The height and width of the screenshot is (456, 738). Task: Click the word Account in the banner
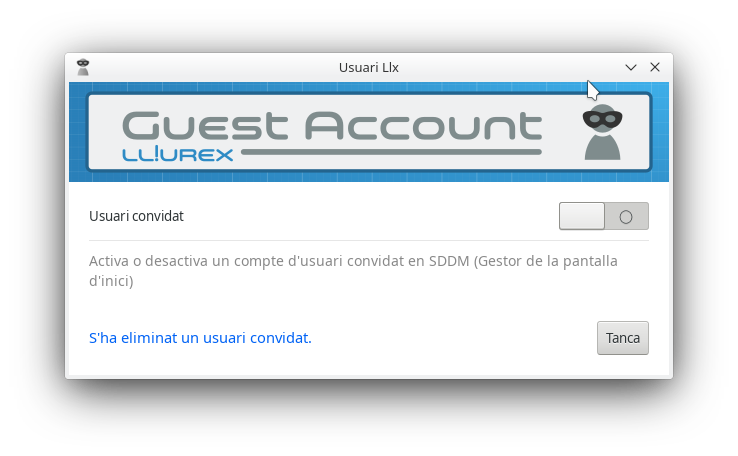[424, 126]
